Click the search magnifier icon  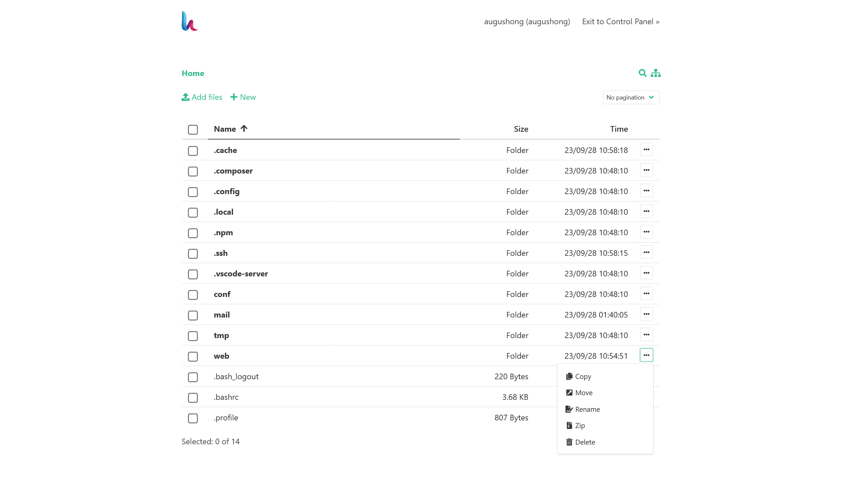pos(642,73)
